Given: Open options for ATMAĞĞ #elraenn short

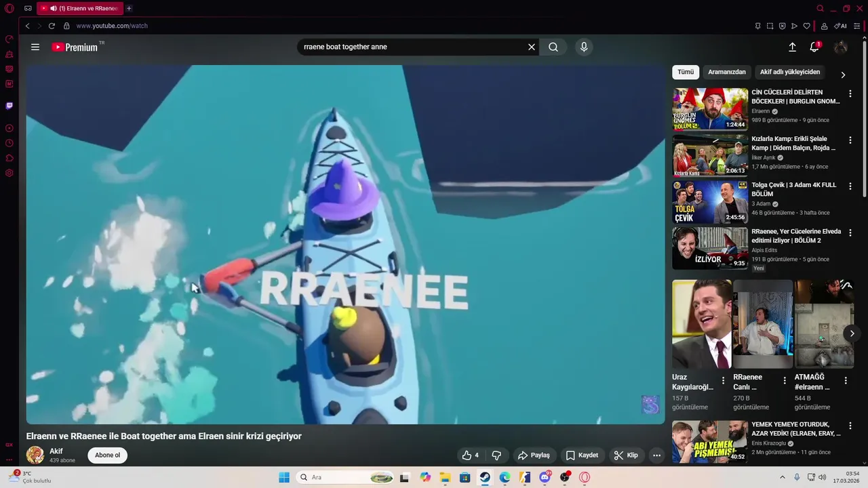Looking at the screenshot, I should [846, 380].
